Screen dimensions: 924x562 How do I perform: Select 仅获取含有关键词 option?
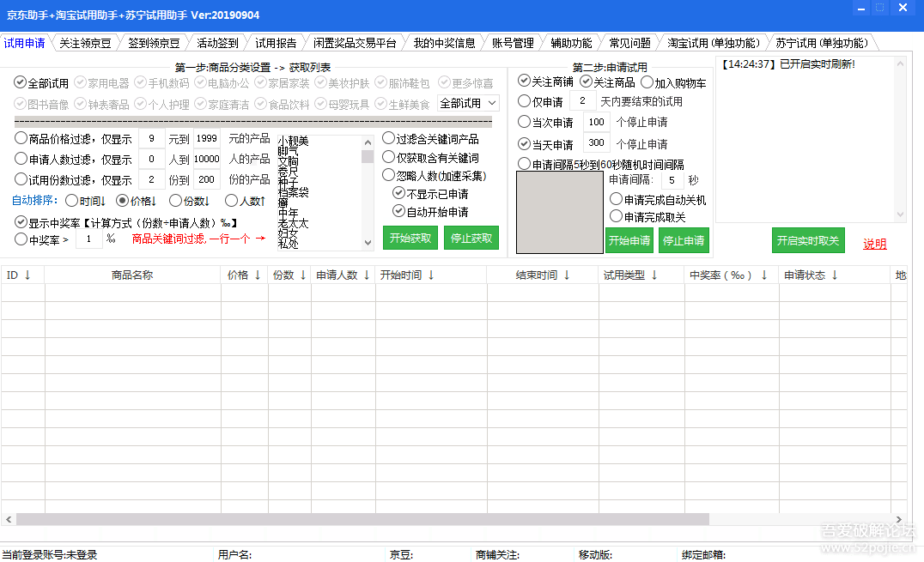(431, 157)
